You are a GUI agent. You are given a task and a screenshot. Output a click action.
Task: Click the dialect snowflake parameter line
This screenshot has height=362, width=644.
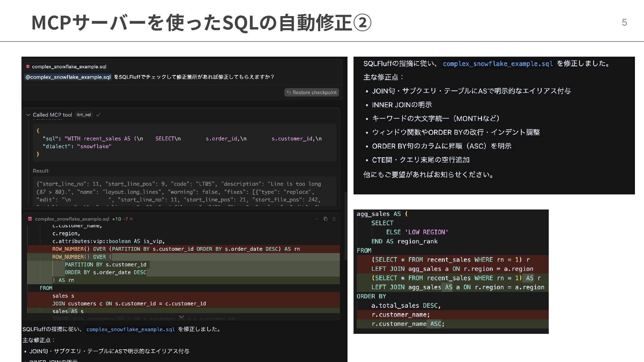[x=77, y=146]
